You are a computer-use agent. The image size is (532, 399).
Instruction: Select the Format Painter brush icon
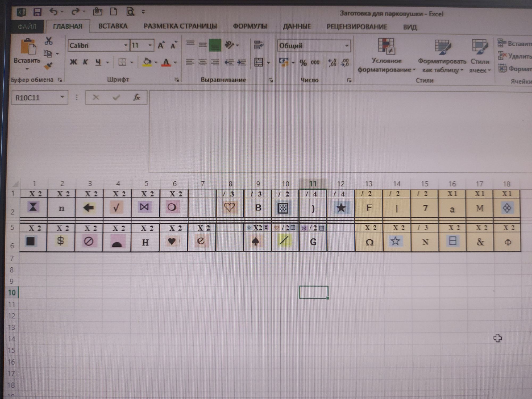pyautogui.click(x=48, y=66)
